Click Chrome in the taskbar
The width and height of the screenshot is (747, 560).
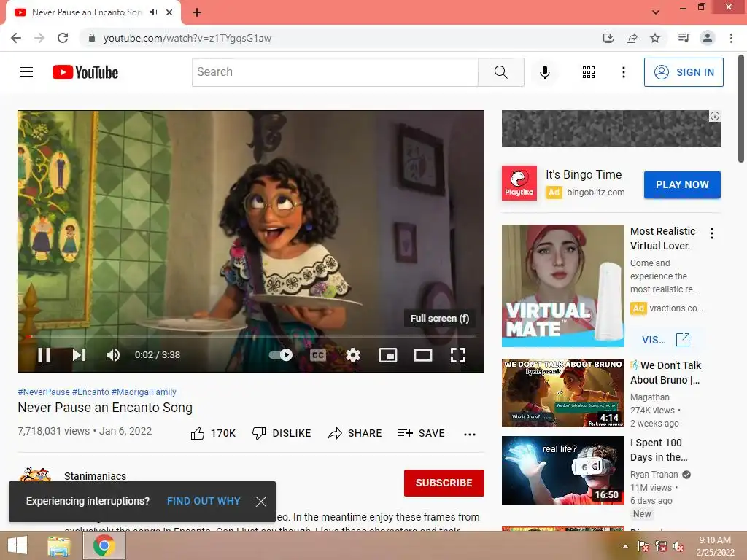pos(104,545)
